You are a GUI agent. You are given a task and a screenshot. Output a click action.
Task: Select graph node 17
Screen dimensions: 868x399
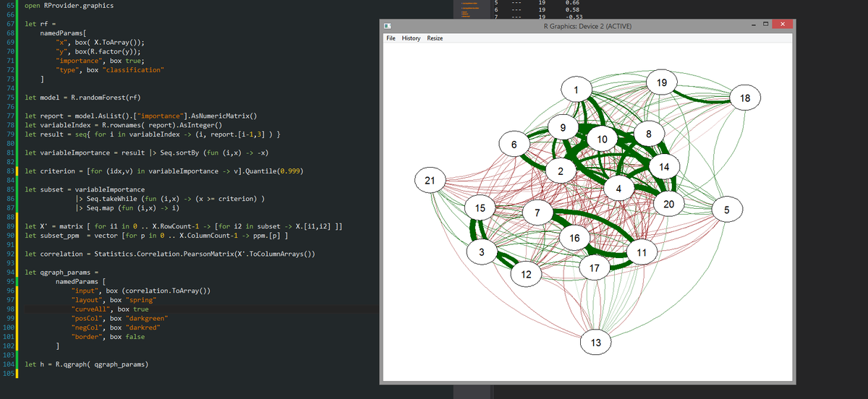pyautogui.click(x=595, y=268)
